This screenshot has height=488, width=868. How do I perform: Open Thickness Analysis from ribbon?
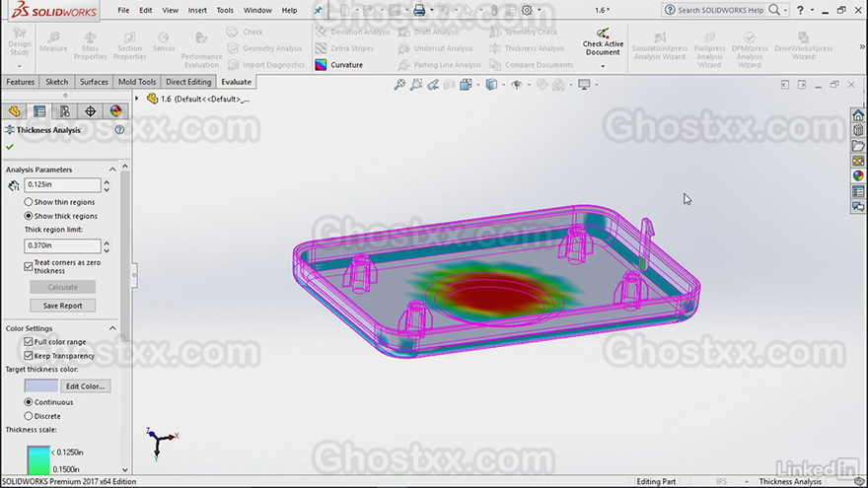[x=527, y=48]
